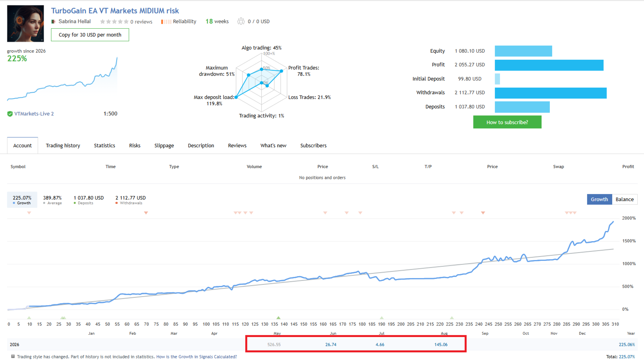
Task: Switch to the Slippage tab
Action: 164,145
